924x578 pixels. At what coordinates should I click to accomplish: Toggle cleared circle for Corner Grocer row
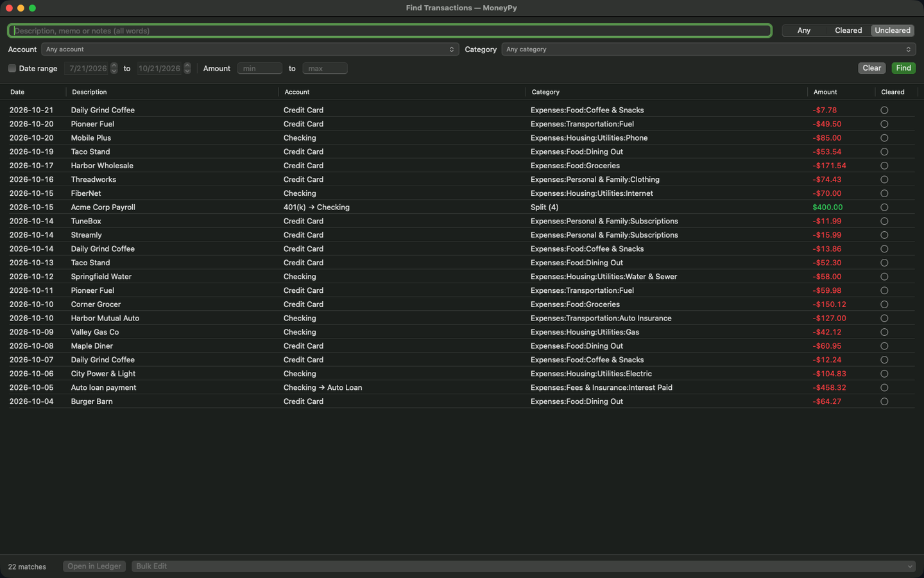[x=884, y=304]
